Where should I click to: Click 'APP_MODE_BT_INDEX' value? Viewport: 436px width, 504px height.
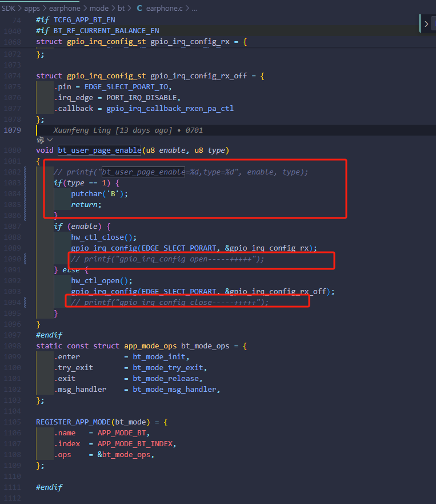(x=135, y=444)
